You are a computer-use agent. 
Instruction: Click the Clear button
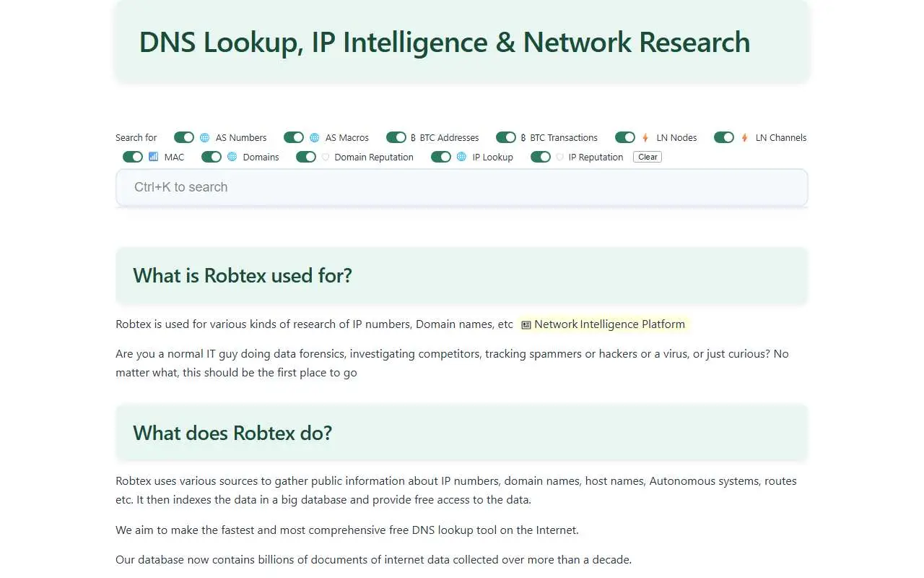tap(648, 157)
